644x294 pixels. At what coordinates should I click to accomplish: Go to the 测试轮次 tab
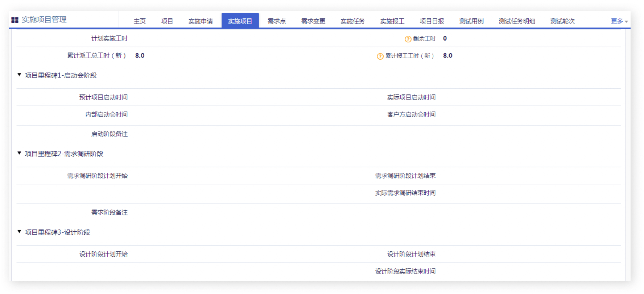[563, 21]
